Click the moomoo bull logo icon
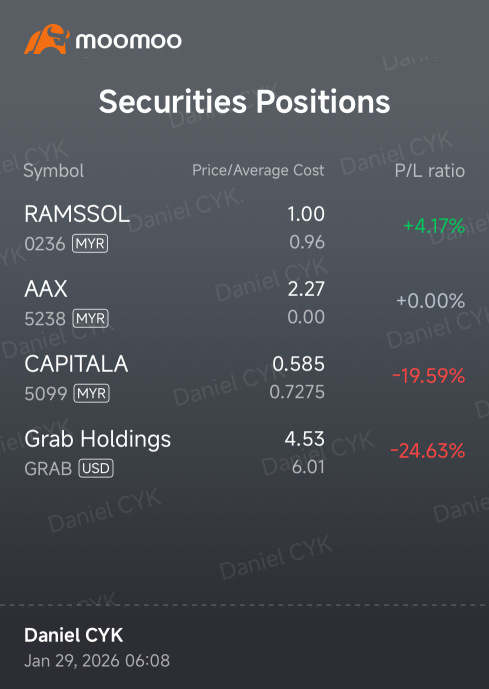This screenshot has height=689, width=489. (x=47, y=40)
